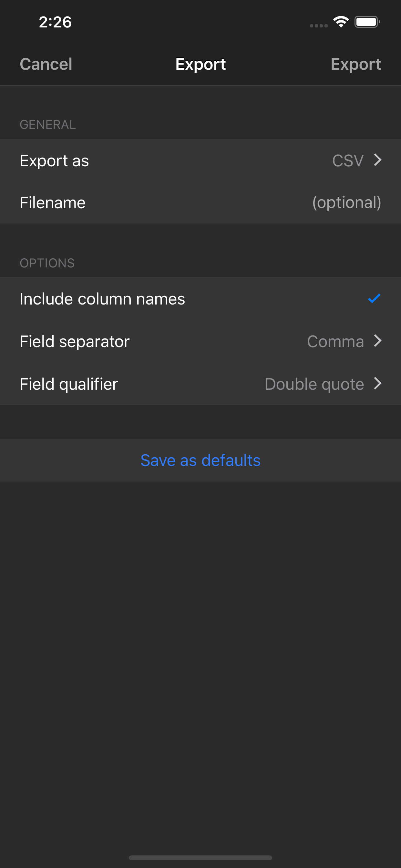Expand the Field separator chevron
The width and height of the screenshot is (401, 868).
pyautogui.click(x=378, y=341)
